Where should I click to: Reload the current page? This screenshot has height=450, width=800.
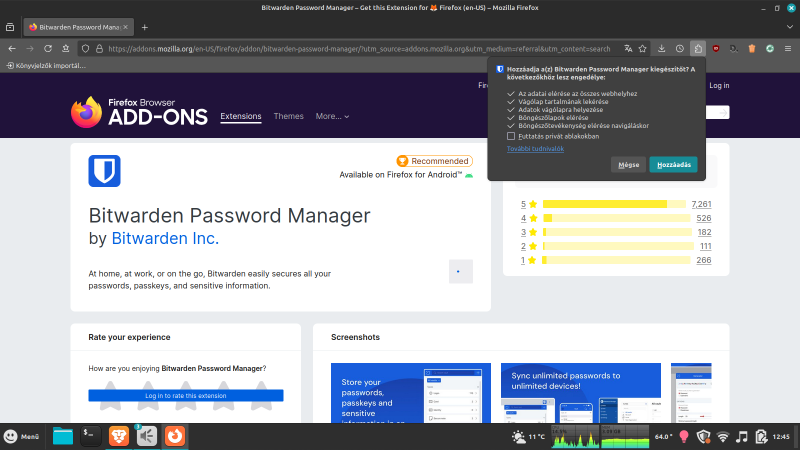[48, 48]
